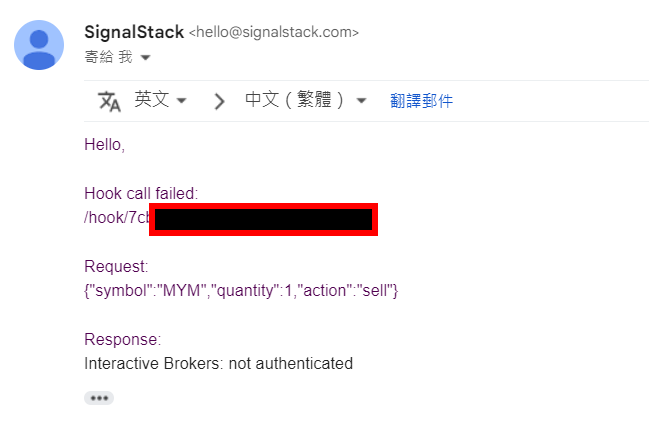Click the SignalStack sender name
Viewport: 649px width, 438px height.
click(134, 32)
